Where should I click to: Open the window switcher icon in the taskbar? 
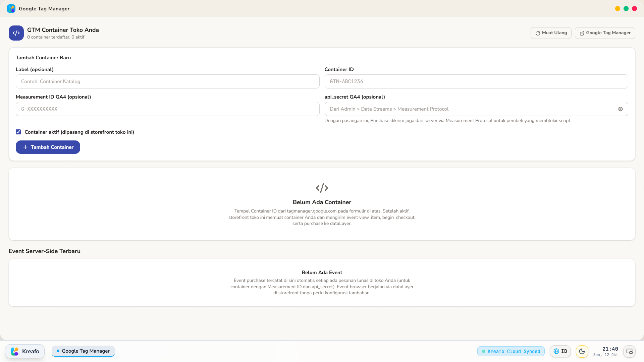pos(629,351)
